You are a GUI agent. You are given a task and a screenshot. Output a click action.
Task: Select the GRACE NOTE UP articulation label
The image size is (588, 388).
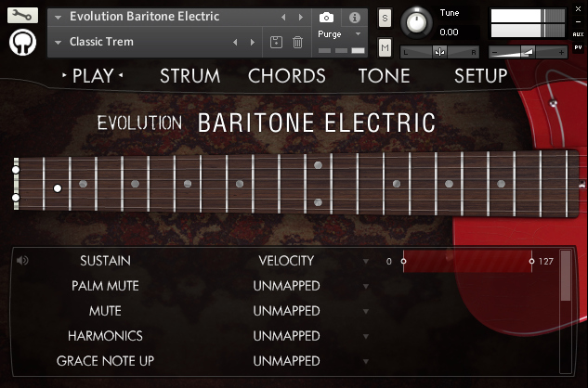105,360
